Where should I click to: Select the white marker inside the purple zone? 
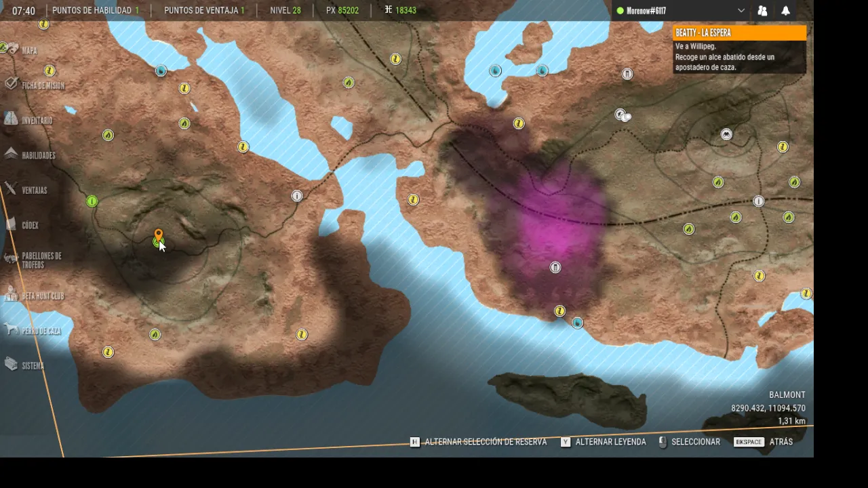pyautogui.click(x=555, y=268)
